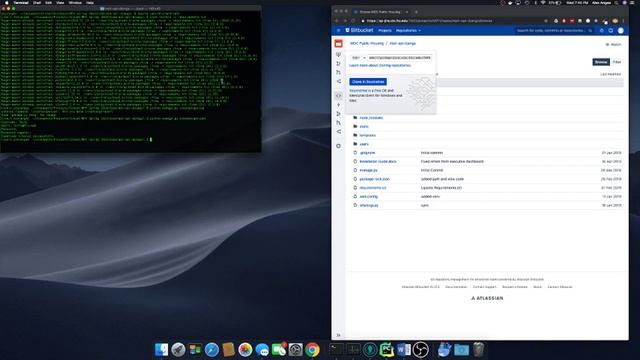Launch Google Chrome from the Dock

[312, 350]
